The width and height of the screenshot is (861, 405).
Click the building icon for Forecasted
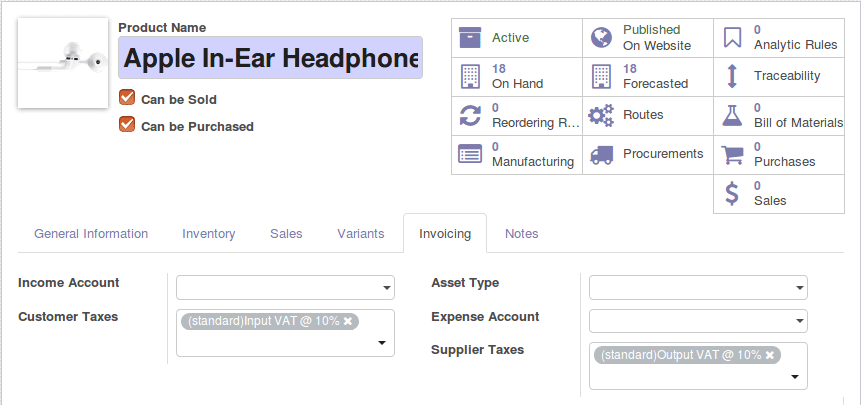click(601, 76)
